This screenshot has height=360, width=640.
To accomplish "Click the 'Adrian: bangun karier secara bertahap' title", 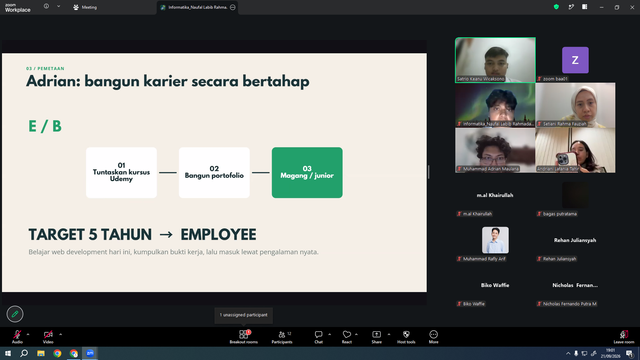I will pyautogui.click(x=168, y=81).
